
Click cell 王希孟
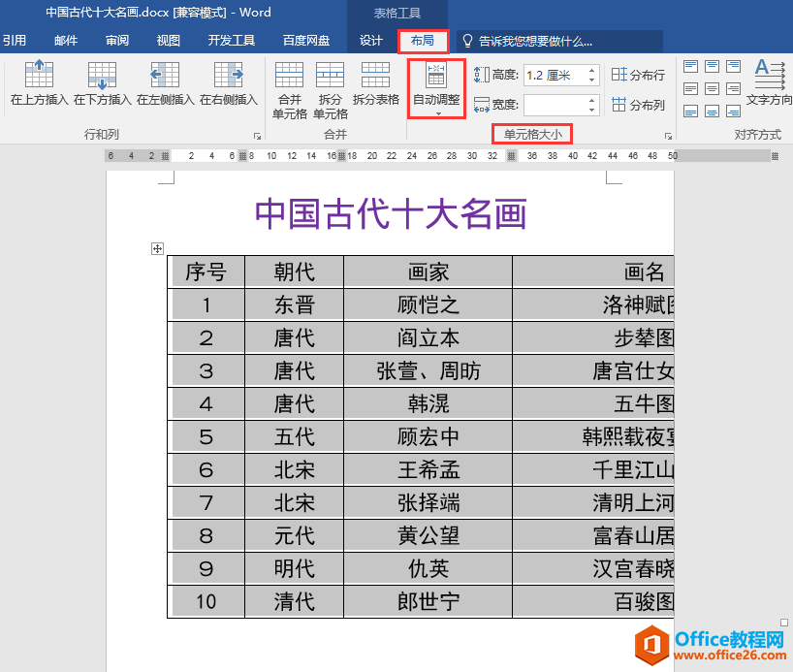click(428, 469)
